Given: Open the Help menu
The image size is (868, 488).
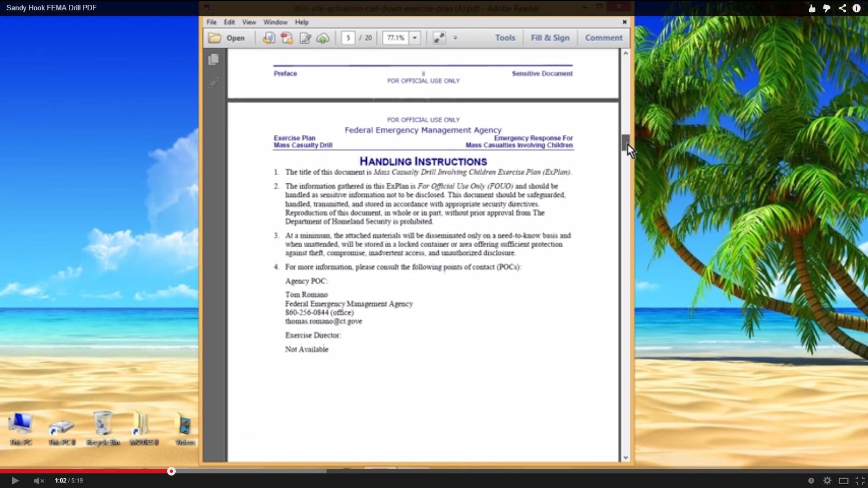Looking at the screenshot, I should pyautogui.click(x=302, y=22).
